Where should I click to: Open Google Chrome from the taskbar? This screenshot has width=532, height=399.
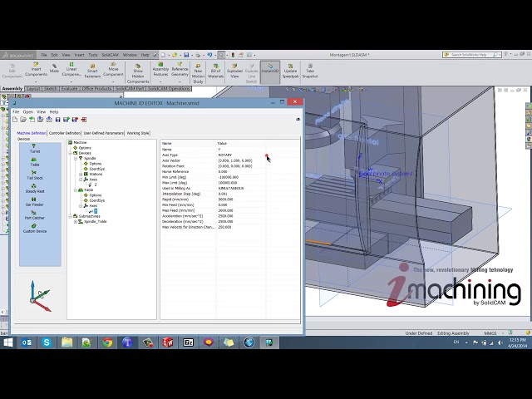click(x=107, y=342)
